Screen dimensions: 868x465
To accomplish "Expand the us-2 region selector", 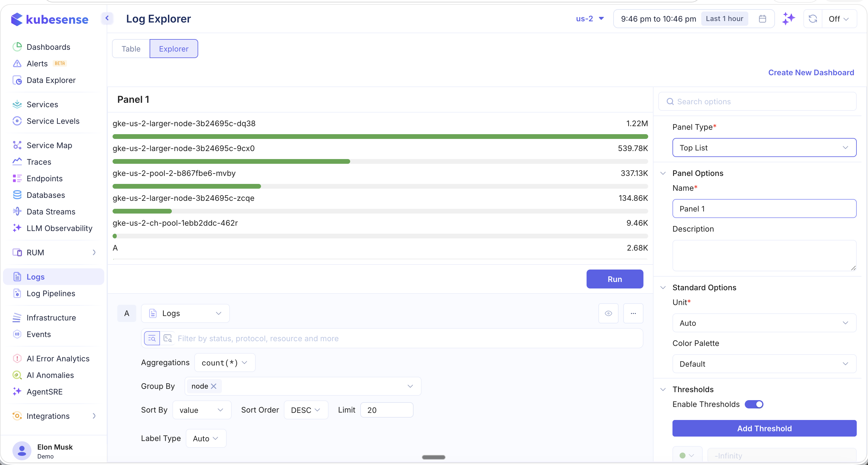I will 589,19.
